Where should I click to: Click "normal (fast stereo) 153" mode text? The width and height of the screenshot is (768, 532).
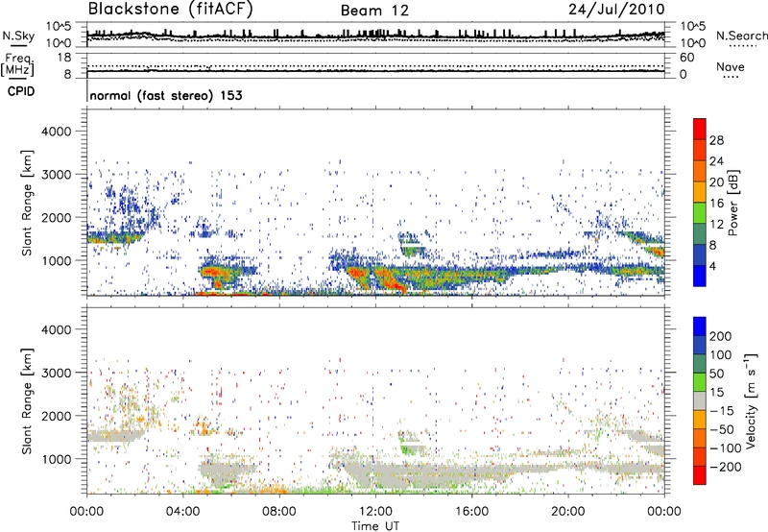point(166,96)
